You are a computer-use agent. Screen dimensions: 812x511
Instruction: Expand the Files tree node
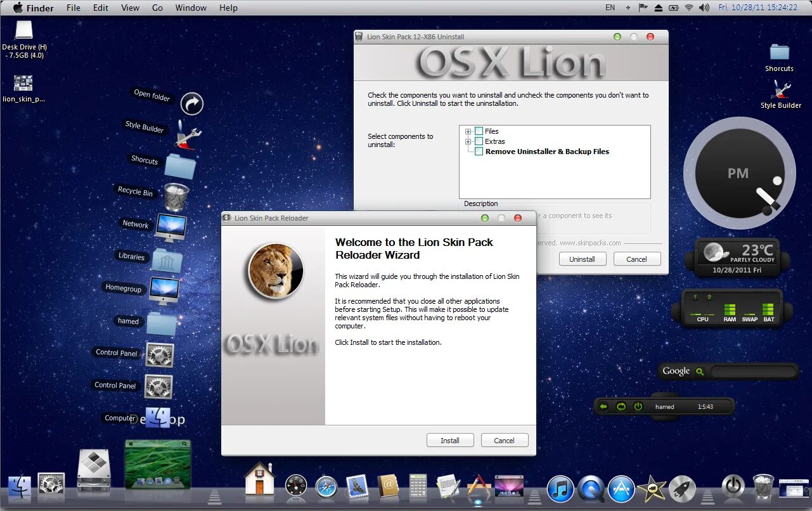(468, 131)
